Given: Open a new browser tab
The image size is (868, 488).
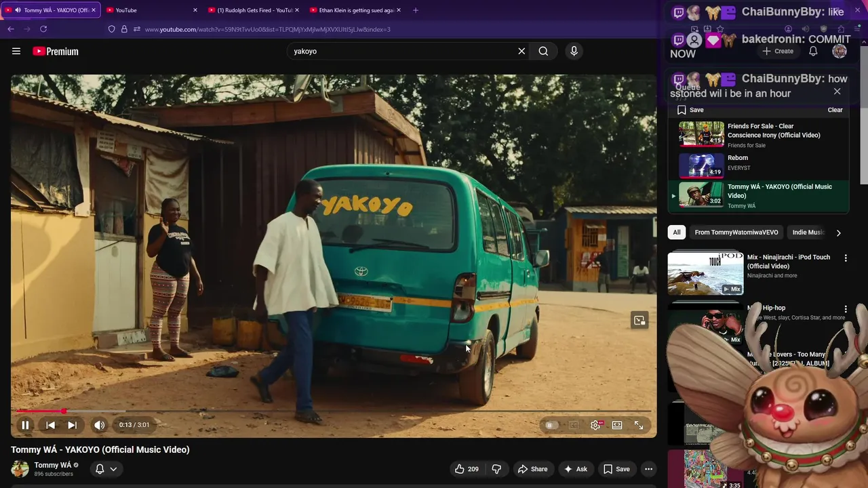Looking at the screenshot, I should point(416,10).
